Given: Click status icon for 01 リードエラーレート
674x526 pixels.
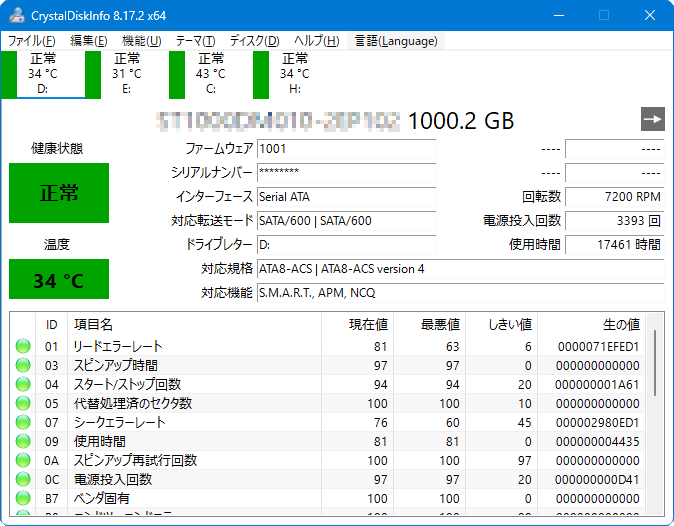Looking at the screenshot, I should pos(23,346).
